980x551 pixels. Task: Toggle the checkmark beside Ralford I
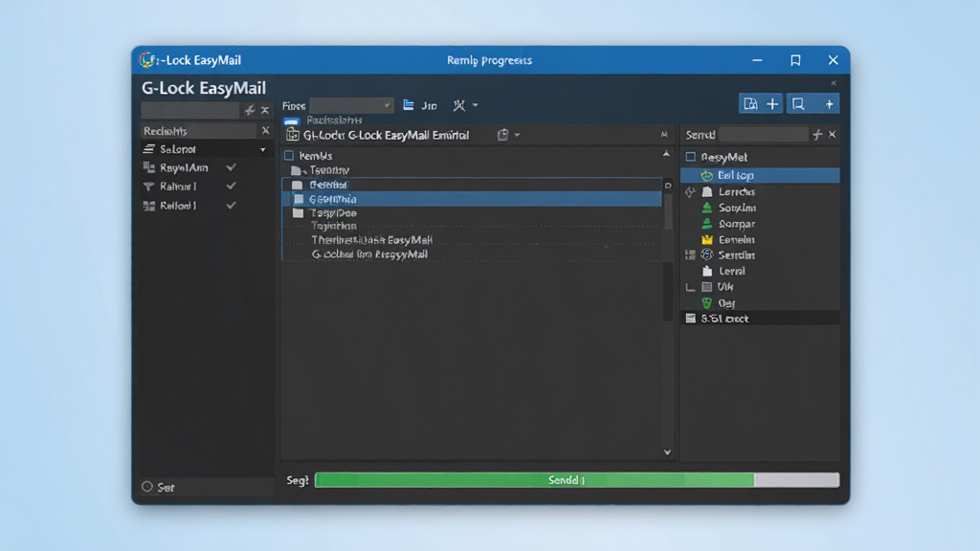(x=232, y=206)
